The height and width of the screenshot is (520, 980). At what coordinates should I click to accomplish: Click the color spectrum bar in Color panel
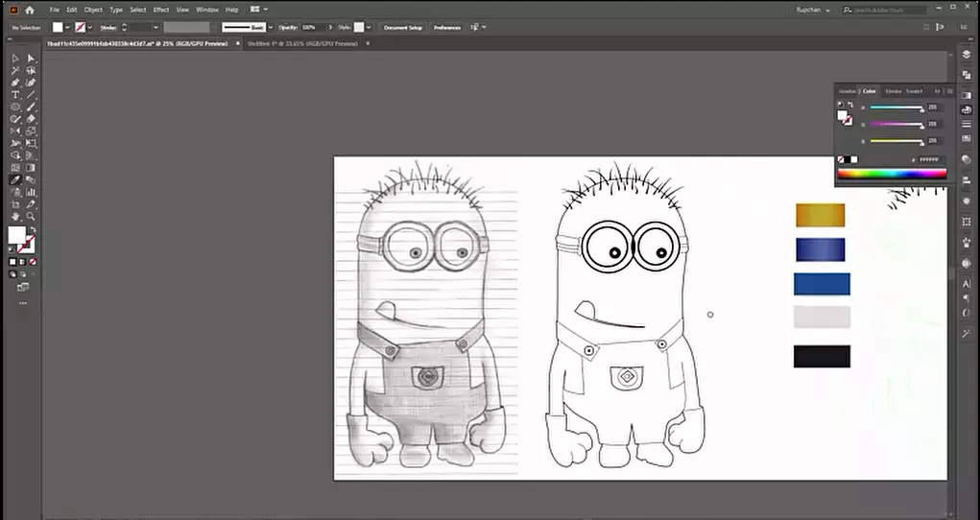[892, 174]
